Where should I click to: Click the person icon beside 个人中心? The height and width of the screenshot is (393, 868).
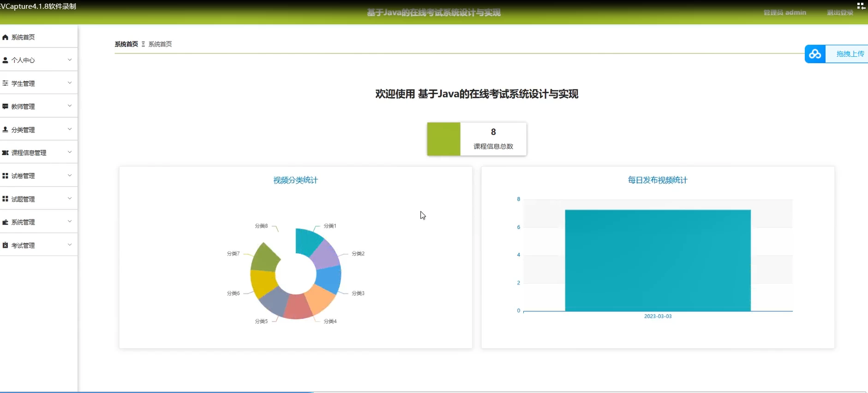click(5, 60)
